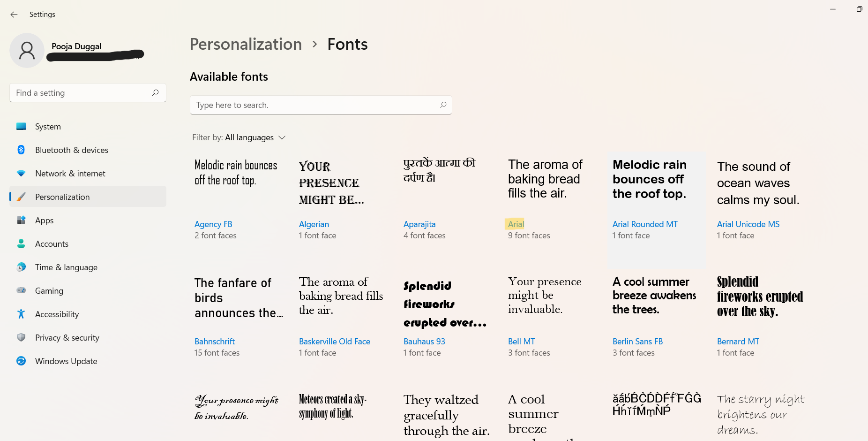
Task: Click the Bluetooth & devices icon
Action: [x=21, y=150]
